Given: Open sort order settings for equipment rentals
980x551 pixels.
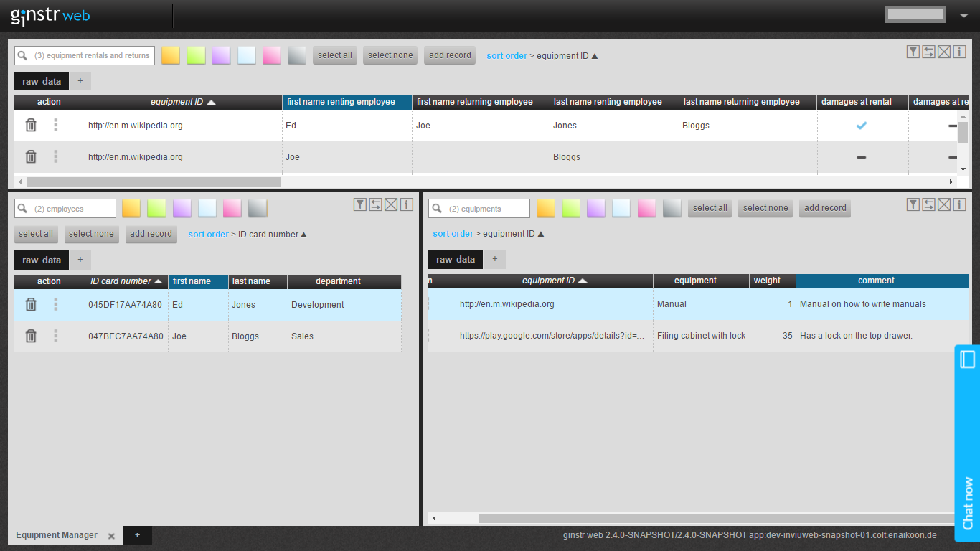Looking at the screenshot, I should [507, 55].
